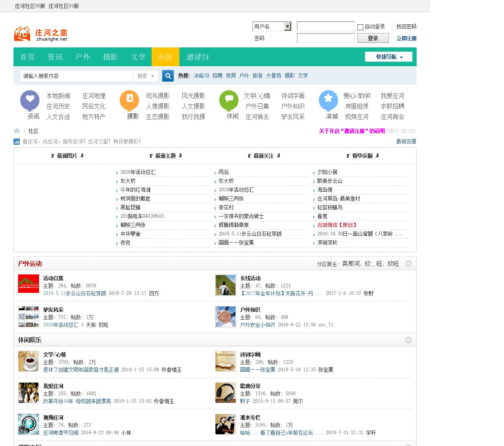Image resolution: width=504 pixels, height=446 pixels.
Task: Collapse the 户外运动 section
Action: tap(408, 263)
